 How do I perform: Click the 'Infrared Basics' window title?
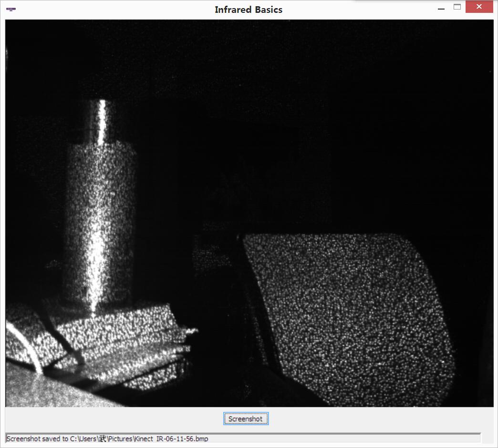coord(249,10)
